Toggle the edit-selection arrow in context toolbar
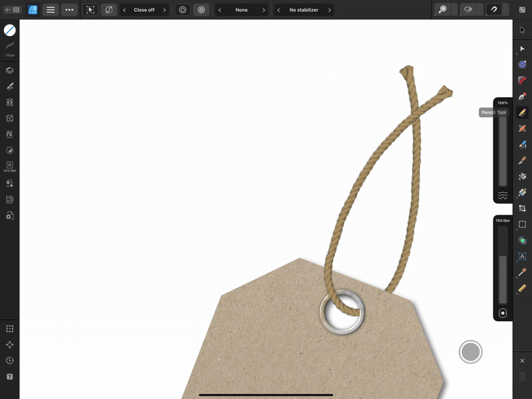The image size is (532, 399). 90,10
